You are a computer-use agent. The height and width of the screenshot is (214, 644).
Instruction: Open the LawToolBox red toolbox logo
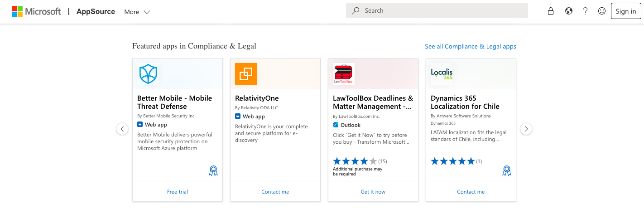click(344, 74)
